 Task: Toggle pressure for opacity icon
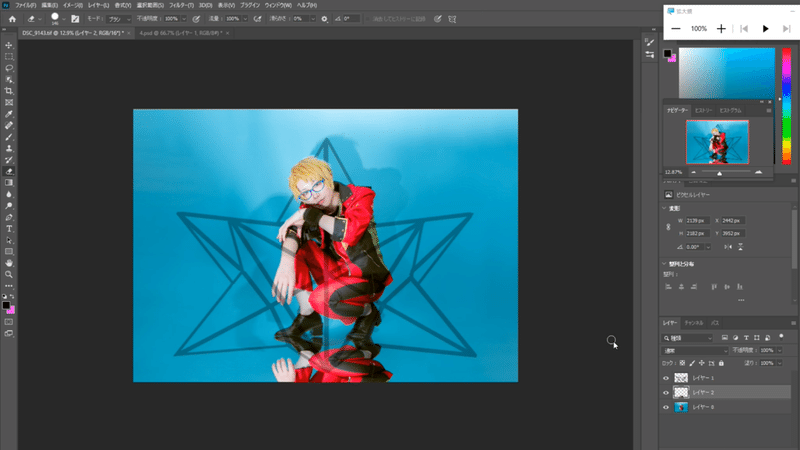196,19
